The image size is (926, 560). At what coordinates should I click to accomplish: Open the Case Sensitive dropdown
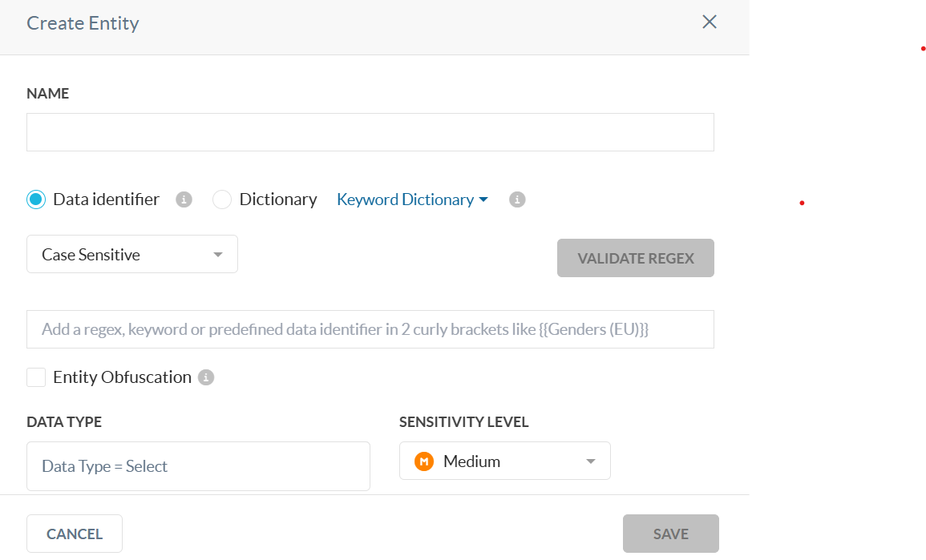click(x=132, y=254)
